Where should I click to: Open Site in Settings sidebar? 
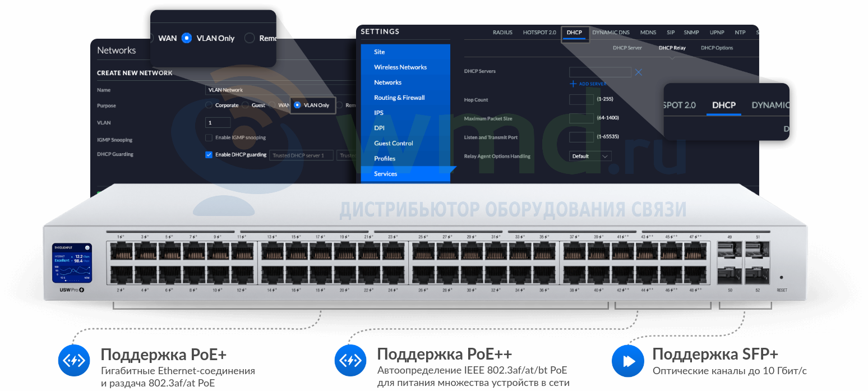click(x=405, y=52)
